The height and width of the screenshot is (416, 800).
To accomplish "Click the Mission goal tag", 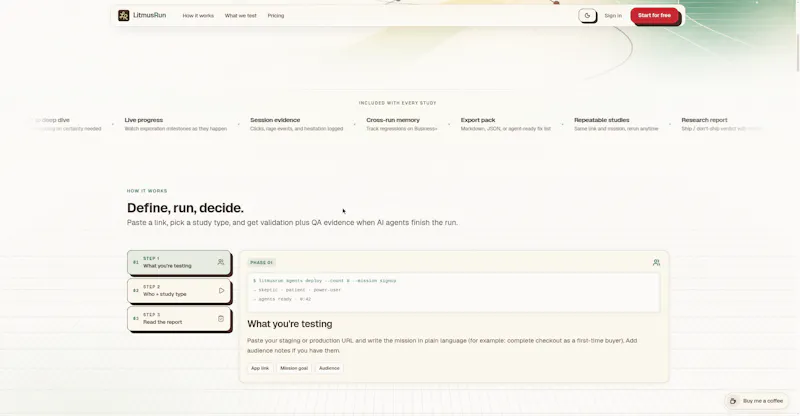I will click(294, 368).
